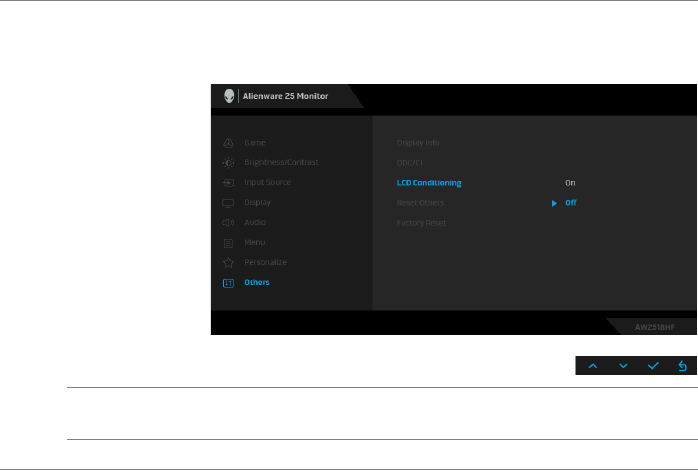Open the Display menu
Screen dimensions: 698x470
(x=257, y=202)
